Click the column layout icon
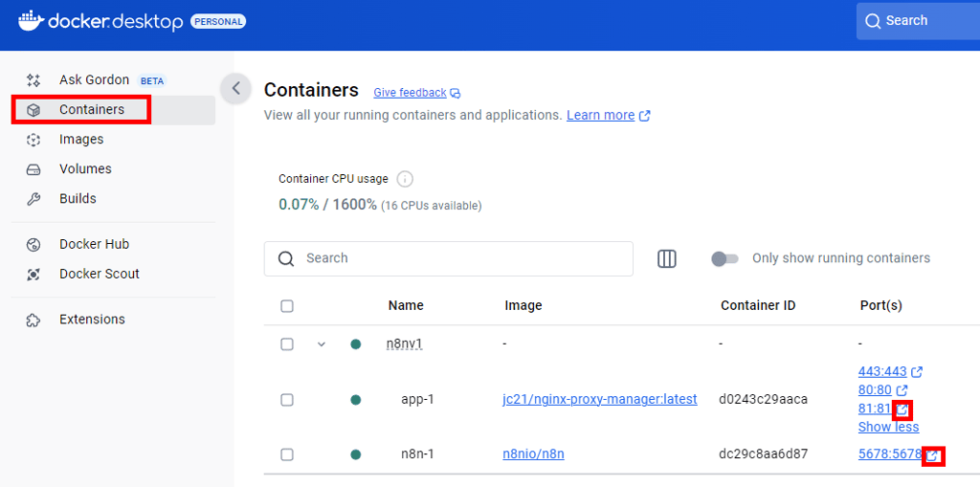The height and width of the screenshot is (487, 980). click(667, 258)
